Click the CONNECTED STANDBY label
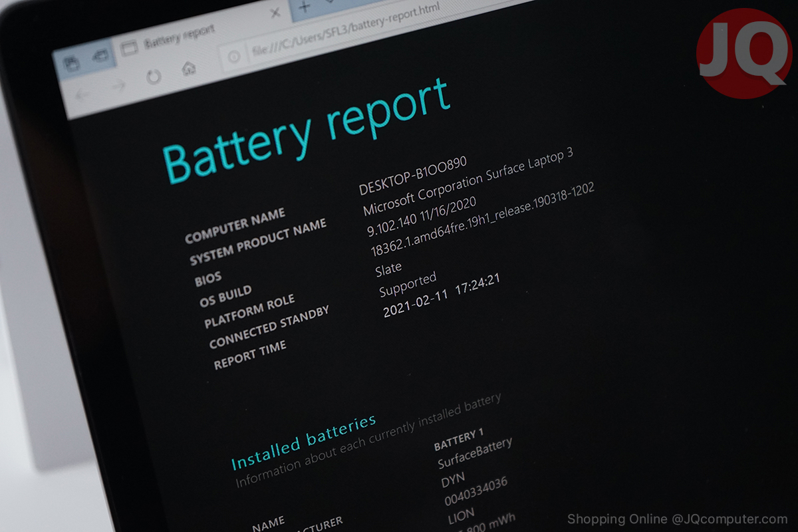Image resolution: width=798 pixels, height=532 pixels. [269, 329]
